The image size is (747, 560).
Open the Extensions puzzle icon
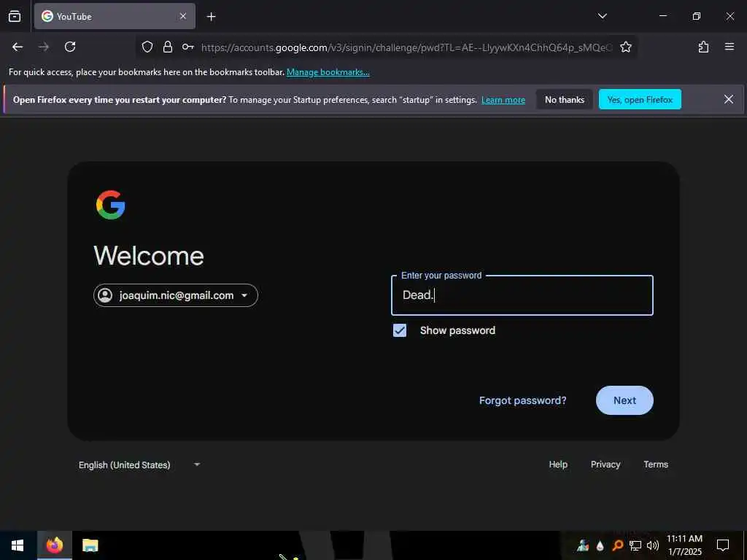[x=703, y=47]
